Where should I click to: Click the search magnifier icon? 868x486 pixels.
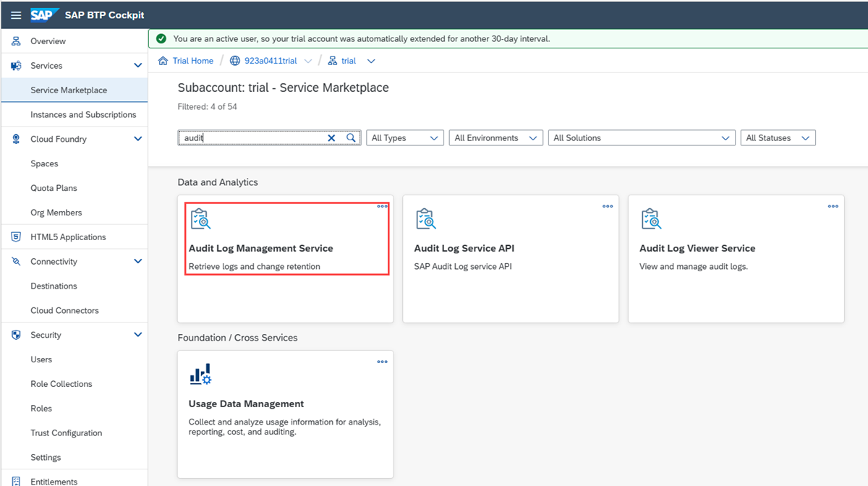point(351,137)
